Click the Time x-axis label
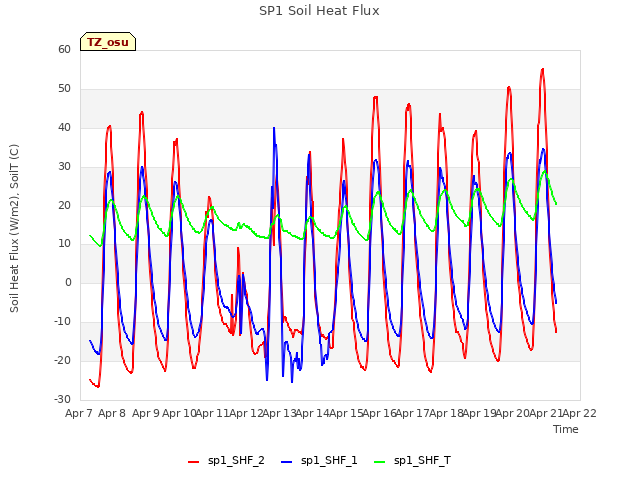Image resolution: width=640 pixels, height=480 pixels. 566,429
